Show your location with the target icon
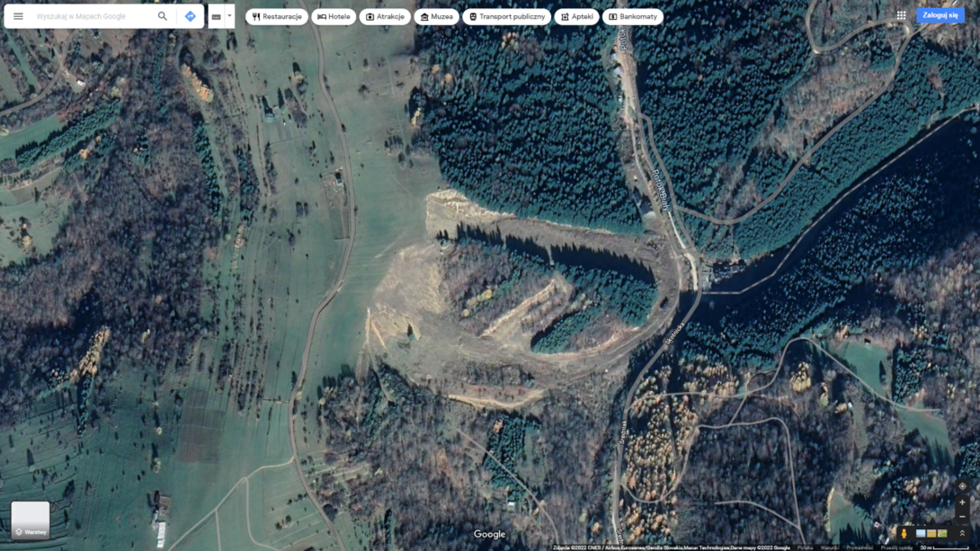The height and width of the screenshot is (551, 980). [x=962, y=486]
